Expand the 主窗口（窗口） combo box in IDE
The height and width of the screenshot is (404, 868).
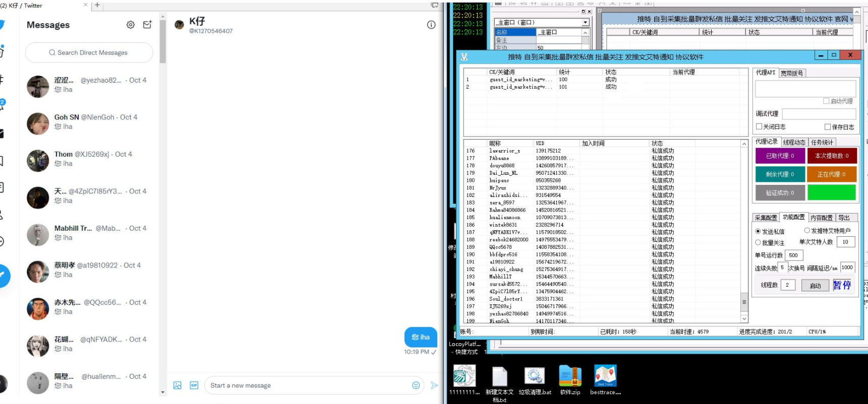tap(585, 22)
